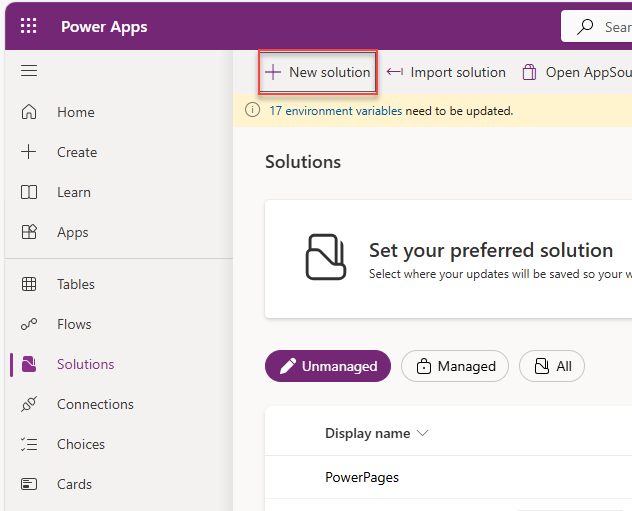Navigate to Choices
Screen dimensions: 632x511
tap(81, 444)
